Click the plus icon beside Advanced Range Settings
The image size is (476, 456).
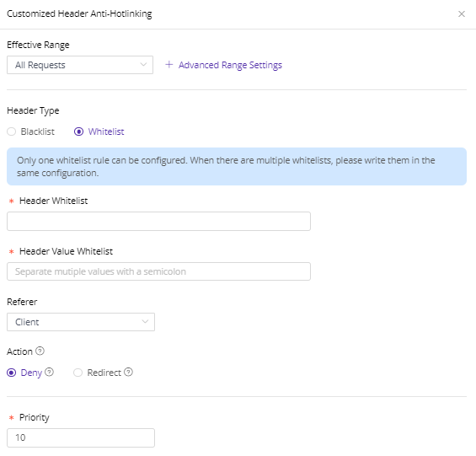(169, 64)
